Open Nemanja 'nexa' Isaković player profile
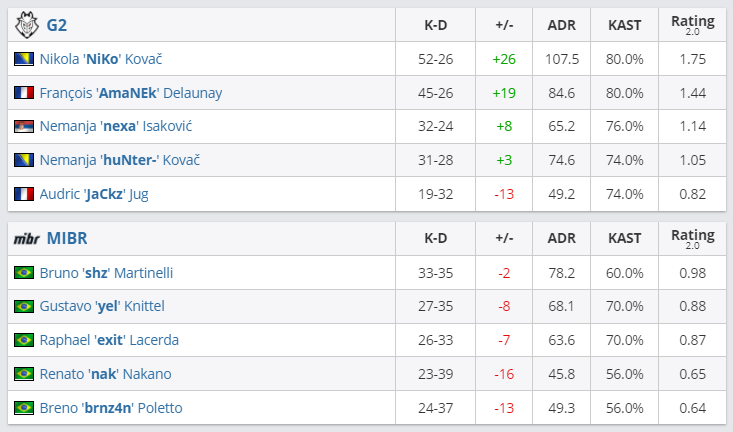 [x=116, y=127]
